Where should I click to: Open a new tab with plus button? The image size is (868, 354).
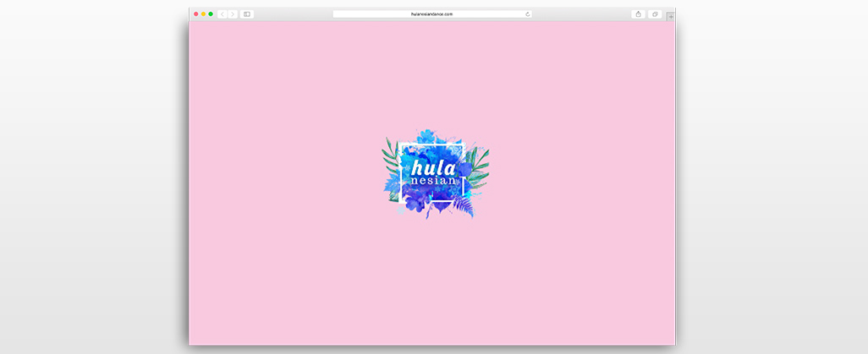[670, 16]
